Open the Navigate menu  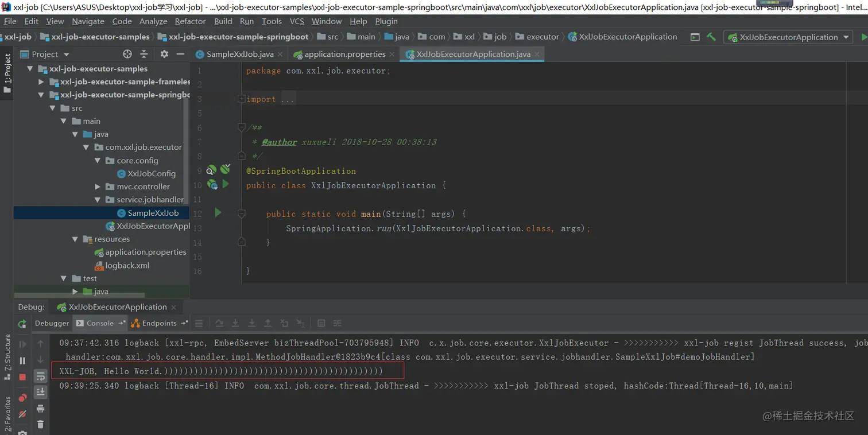point(88,21)
